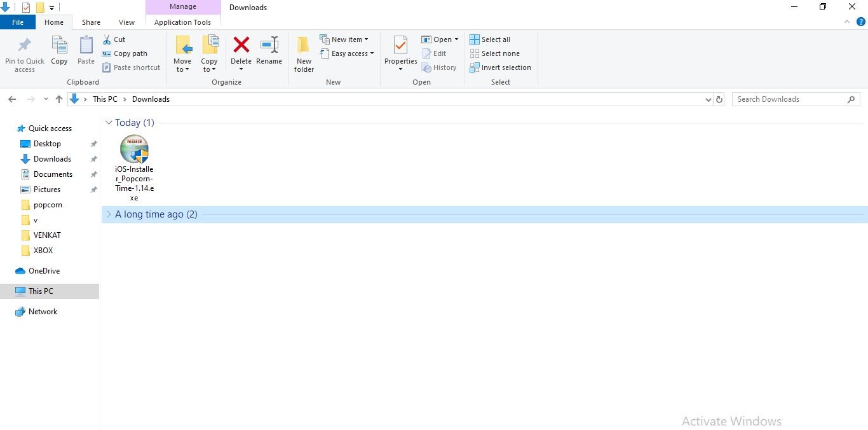Select the iOS-Installer_Popcorn-Time-1.14.exe file

tap(134, 168)
